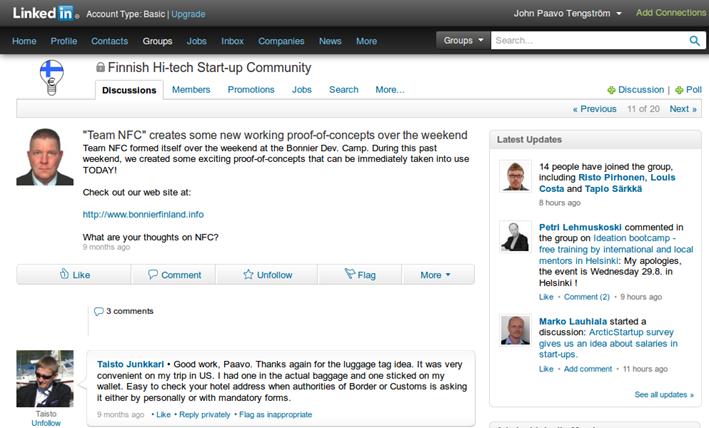Unfollow Taisto under his photo
This screenshot has width=709, height=428.
tap(45, 423)
